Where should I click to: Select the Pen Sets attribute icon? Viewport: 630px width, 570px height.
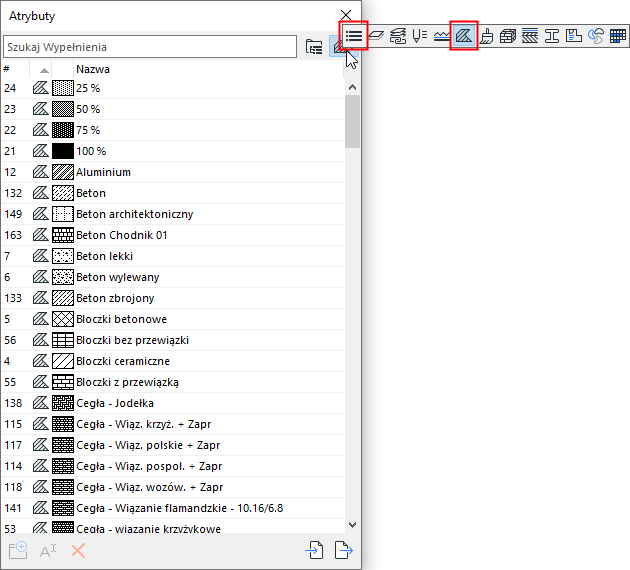420,36
